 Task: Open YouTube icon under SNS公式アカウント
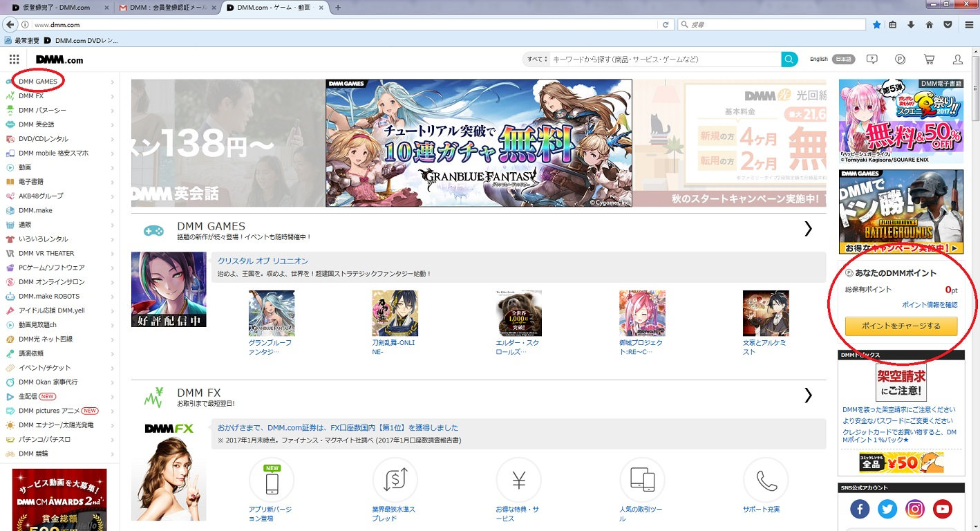943,510
